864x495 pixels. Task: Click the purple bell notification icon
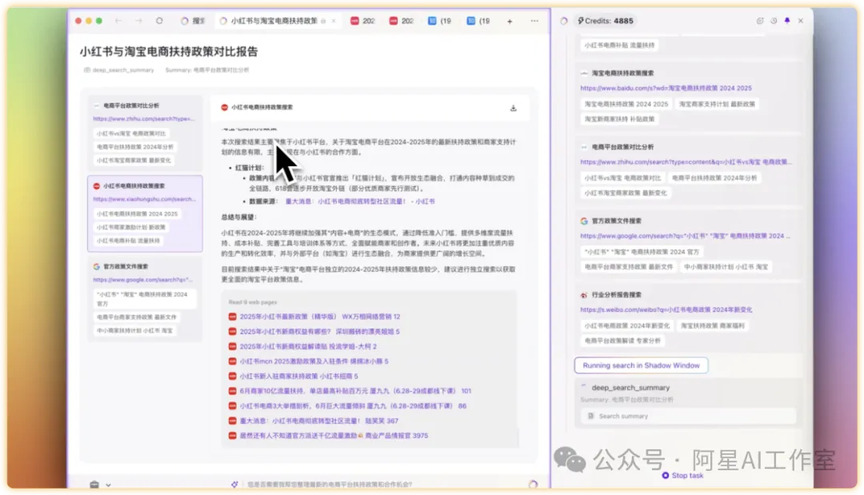[787, 21]
